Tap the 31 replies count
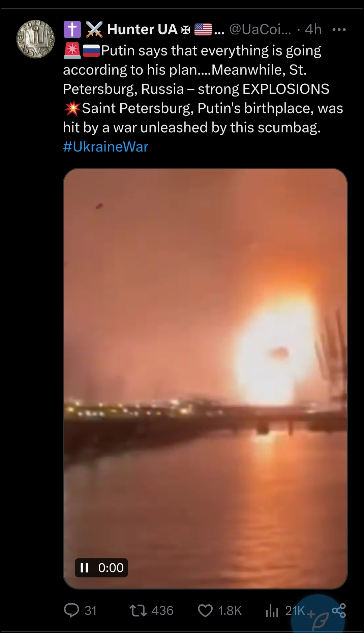Screen dimensions: 364x633 tap(91, 611)
